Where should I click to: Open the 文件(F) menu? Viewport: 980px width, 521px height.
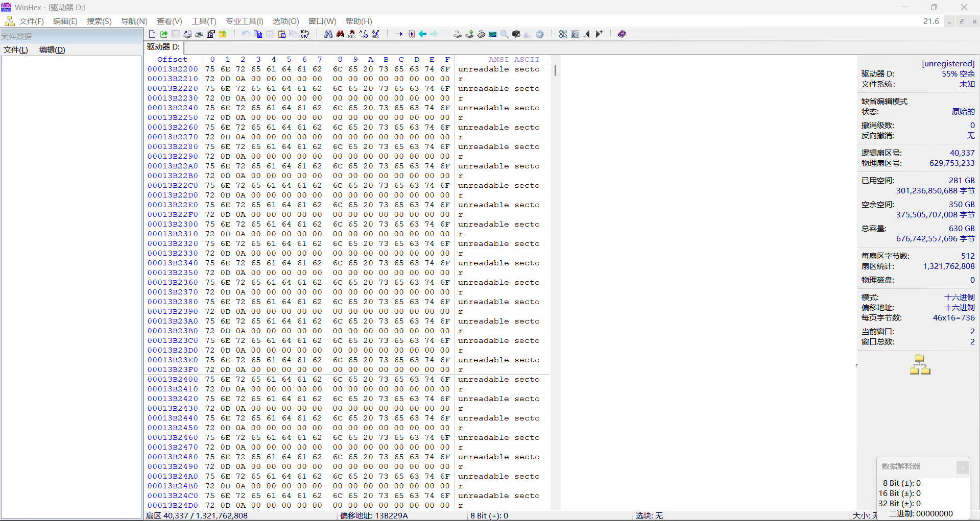(31, 21)
